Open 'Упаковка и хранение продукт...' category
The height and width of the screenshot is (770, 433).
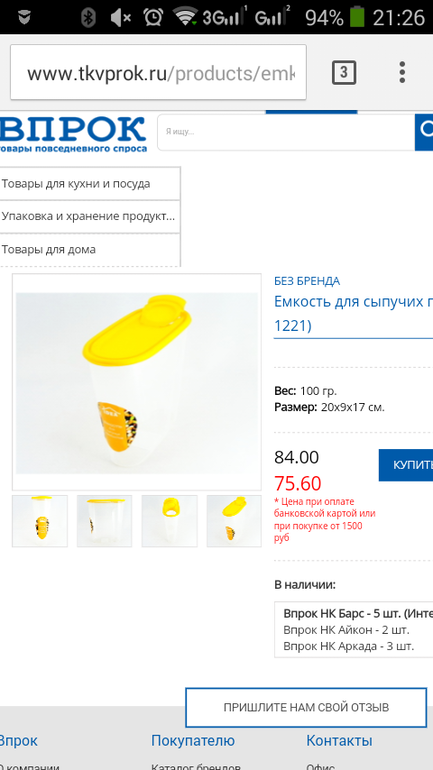point(90,217)
